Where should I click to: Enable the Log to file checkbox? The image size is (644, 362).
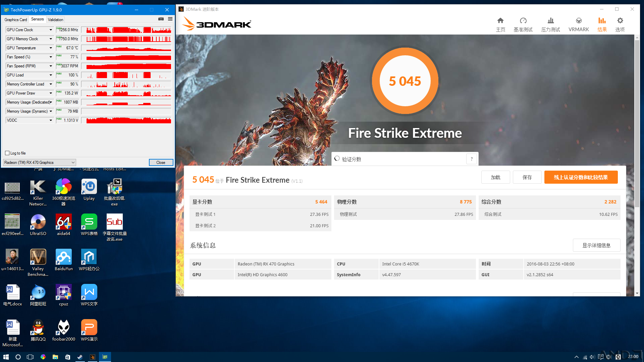pos(7,153)
